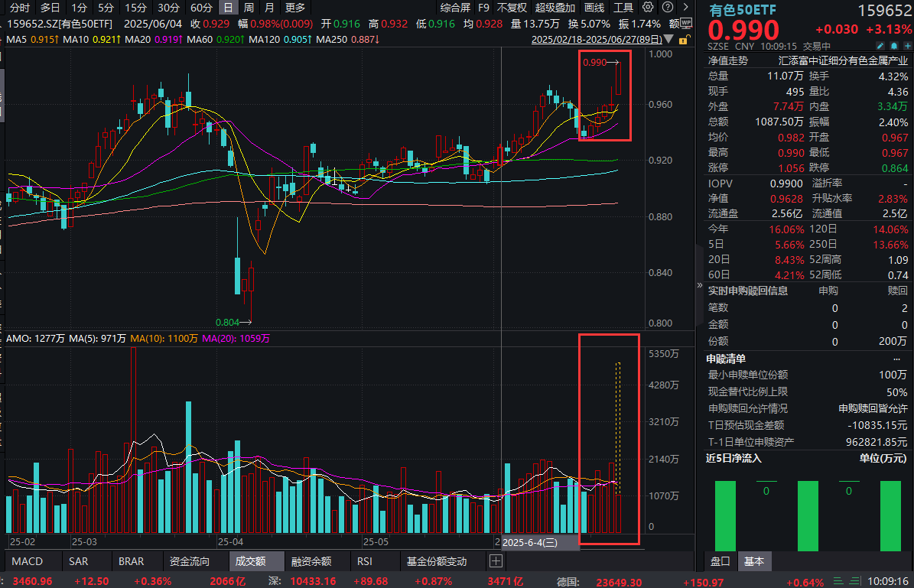The width and height of the screenshot is (914, 588).
Task: Enable 超级叠加 overlay mode
Action: pos(554,7)
